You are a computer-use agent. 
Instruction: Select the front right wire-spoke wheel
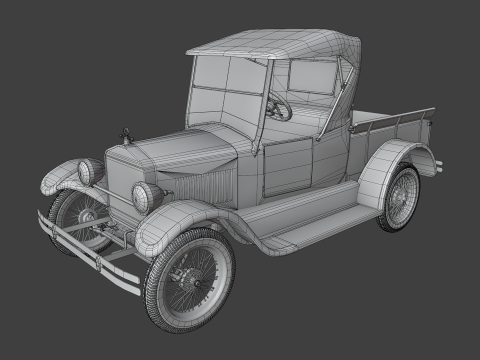click(190, 280)
